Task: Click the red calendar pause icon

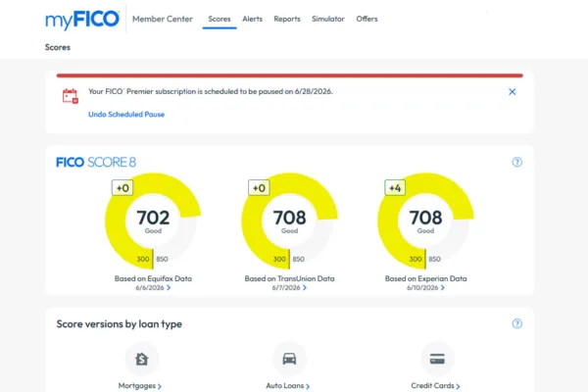Action: click(x=71, y=96)
